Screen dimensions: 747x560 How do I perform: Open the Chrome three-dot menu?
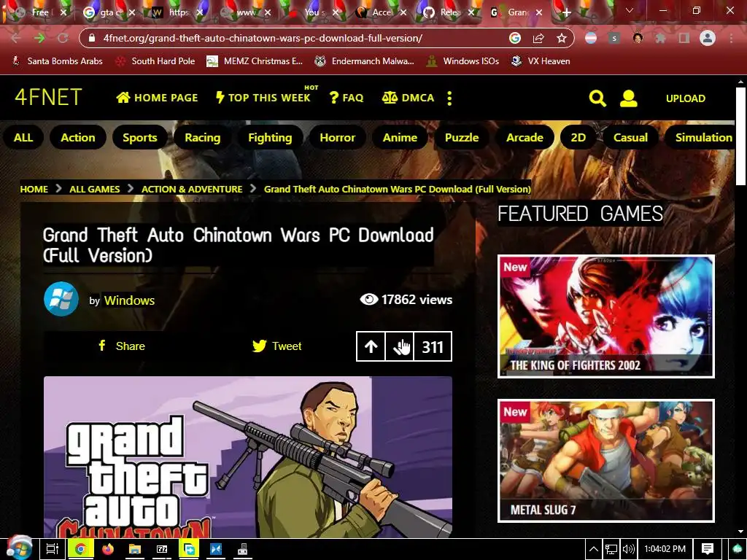pyautogui.click(x=731, y=38)
